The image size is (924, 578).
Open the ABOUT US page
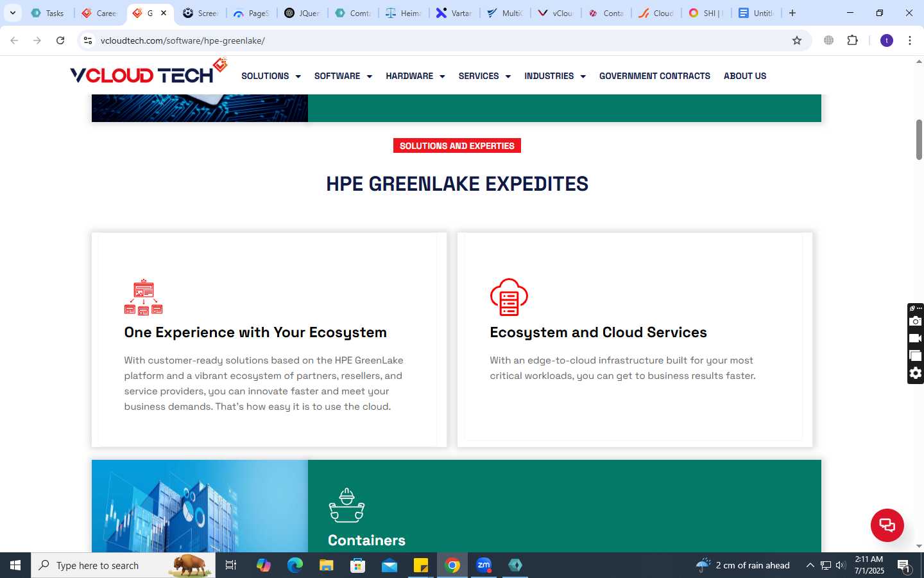click(x=745, y=76)
